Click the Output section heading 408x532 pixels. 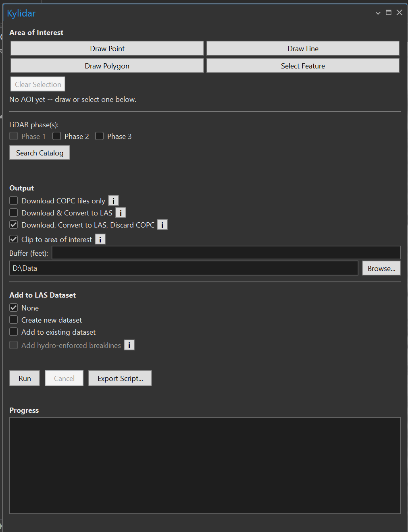coord(22,188)
